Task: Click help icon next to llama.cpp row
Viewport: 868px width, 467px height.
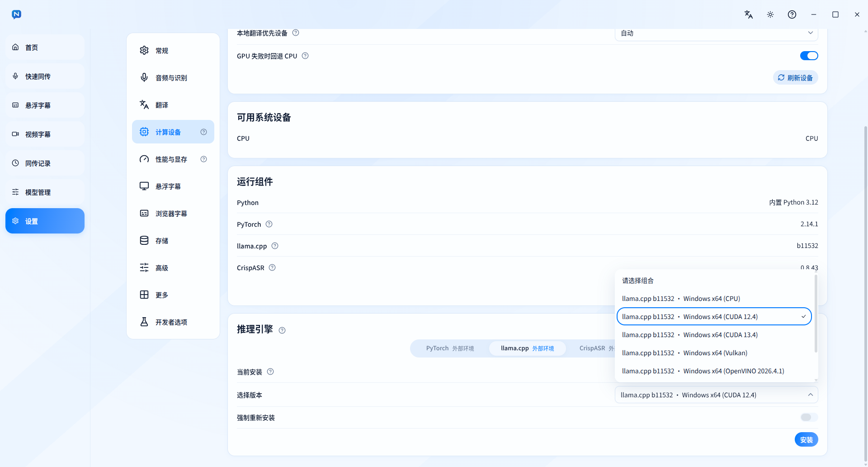Action: (275, 246)
